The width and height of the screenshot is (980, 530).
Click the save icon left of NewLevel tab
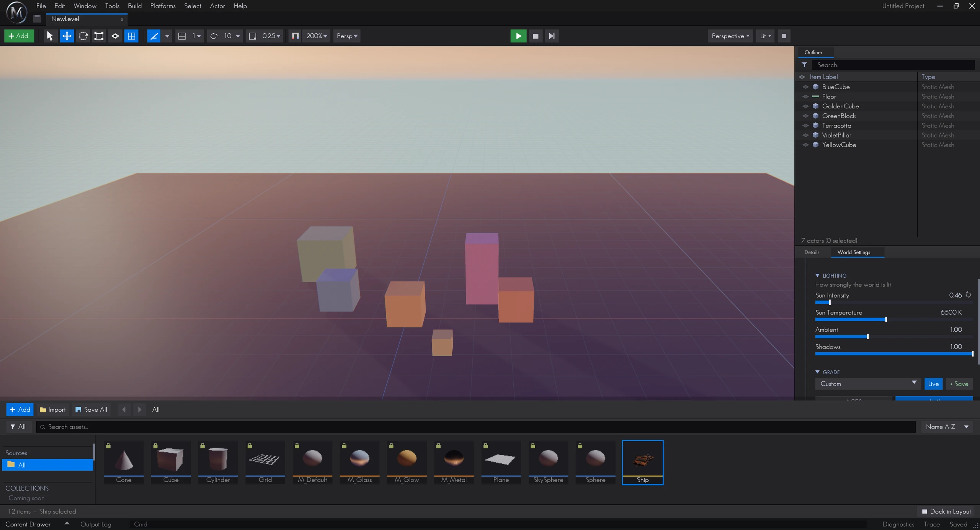point(37,18)
